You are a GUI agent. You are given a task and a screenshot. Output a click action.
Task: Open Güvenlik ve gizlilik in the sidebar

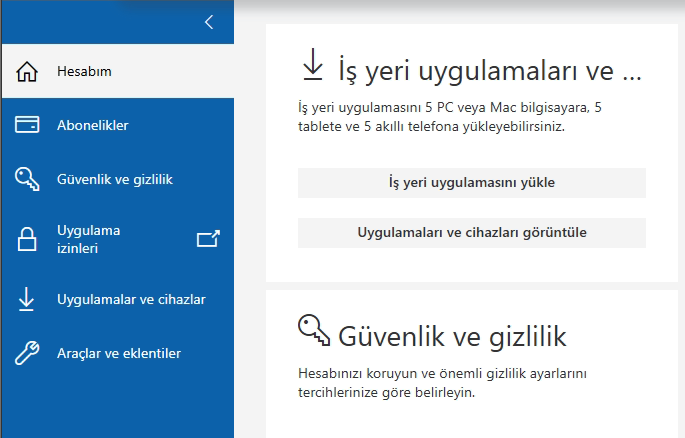click(x=118, y=179)
